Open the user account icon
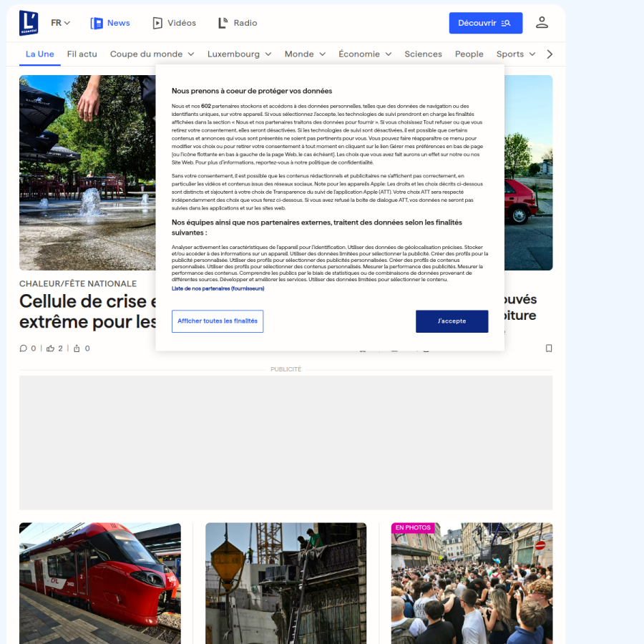This screenshot has height=644, width=644. click(542, 23)
